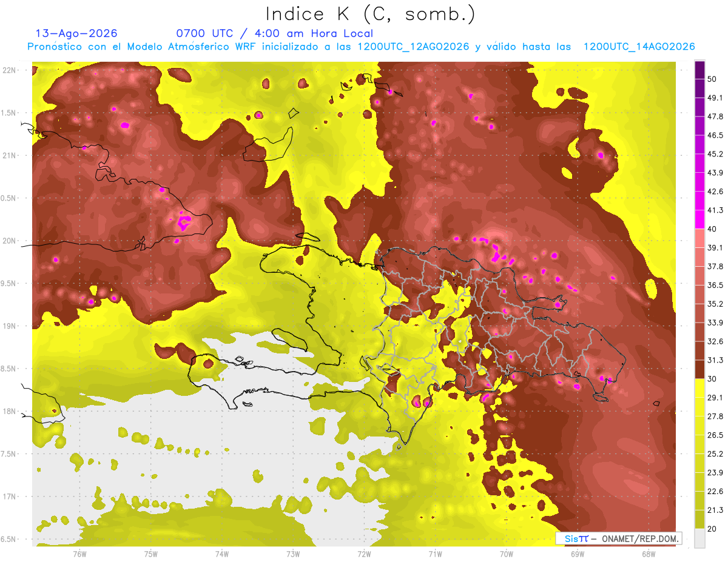This screenshot has height=562, width=728.
Task: Select the date "13-Ago-2026"
Action: pyautogui.click(x=76, y=33)
